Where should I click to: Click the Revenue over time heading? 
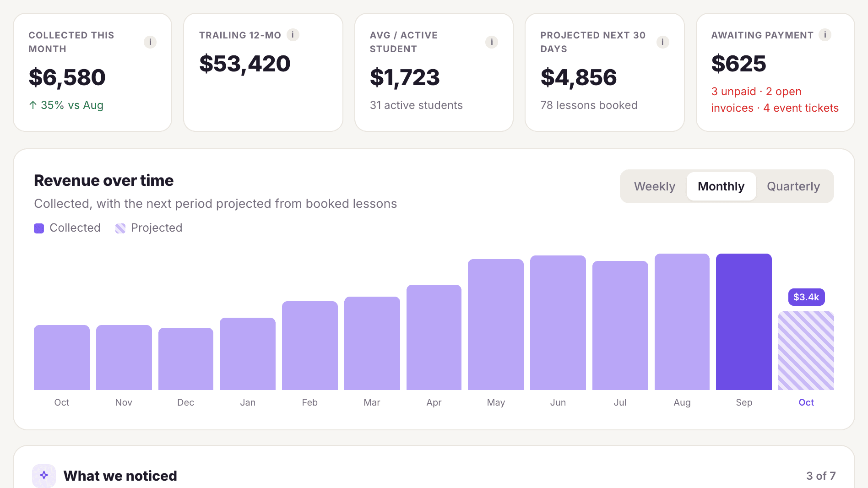104,181
